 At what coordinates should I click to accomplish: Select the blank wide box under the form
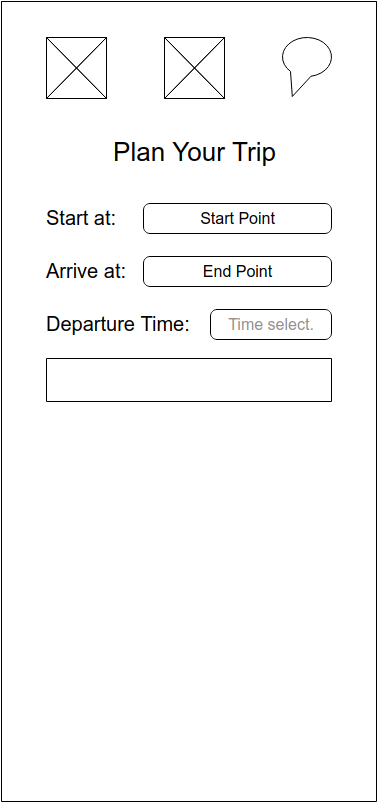[x=189, y=380]
